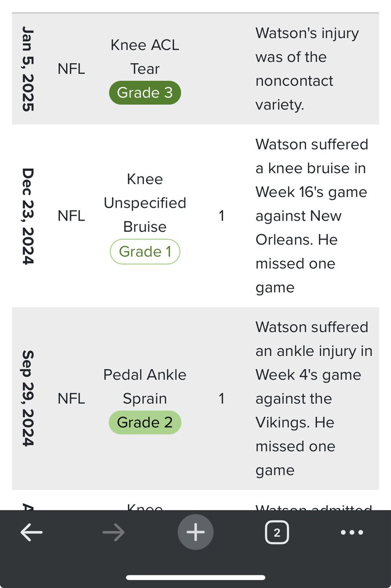Click the Week 16 New Orleans description
This screenshot has height=588, width=391.
312,216
